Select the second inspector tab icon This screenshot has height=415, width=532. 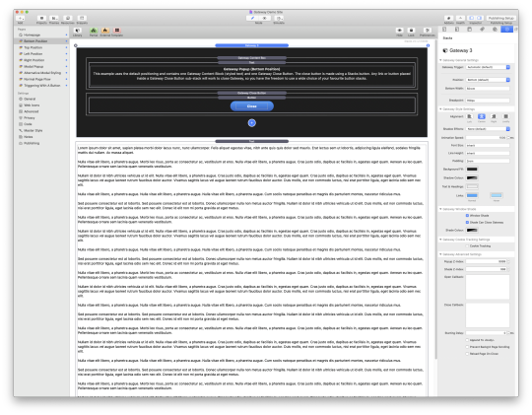pos(457,30)
